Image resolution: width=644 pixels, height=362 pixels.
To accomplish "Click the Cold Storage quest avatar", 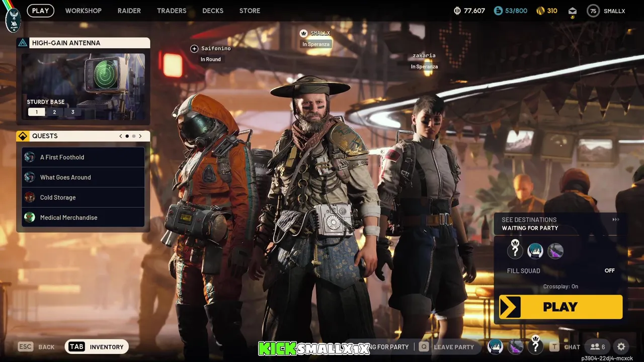I will [x=30, y=198].
